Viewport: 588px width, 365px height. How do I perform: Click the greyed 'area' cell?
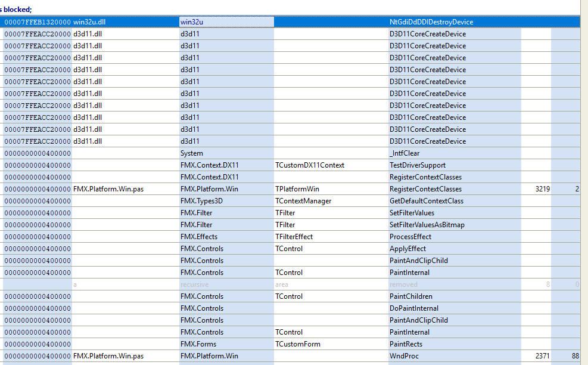pos(331,284)
